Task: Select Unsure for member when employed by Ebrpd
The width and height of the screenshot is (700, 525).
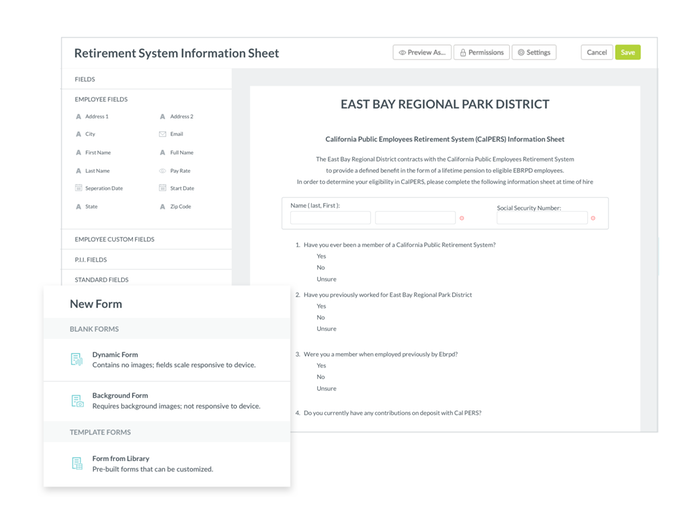Action: coord(326,388)
